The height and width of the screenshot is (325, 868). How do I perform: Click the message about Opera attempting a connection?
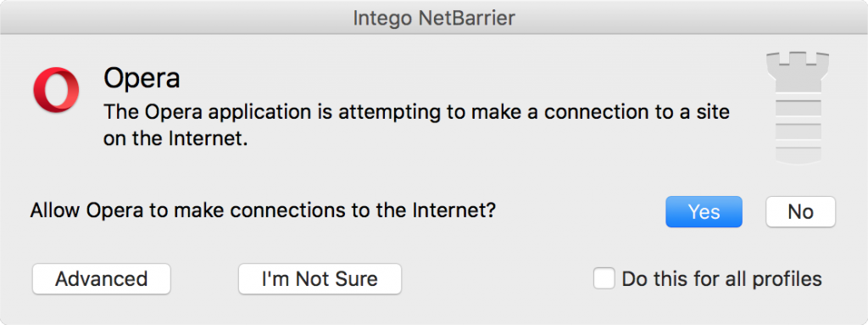point(416,126)
